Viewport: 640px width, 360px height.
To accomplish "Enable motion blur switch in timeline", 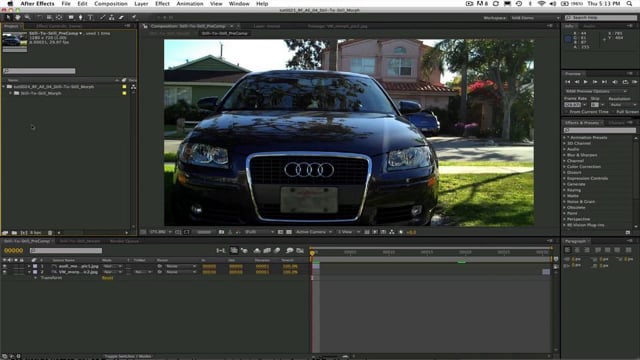I will tap(277, 250).
